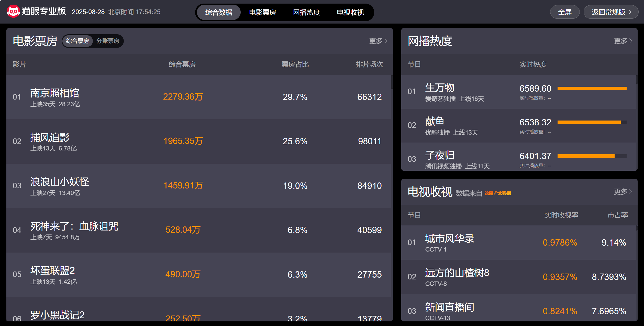This screenshot has width=644, height=326.
Task: Select the 综合票房 toggle option
Action: point(77,41)
